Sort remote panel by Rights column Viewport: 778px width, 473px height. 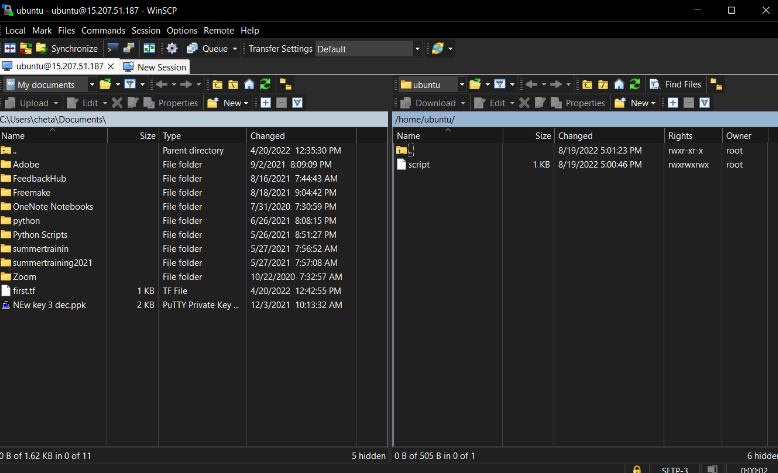coord(693,135)
